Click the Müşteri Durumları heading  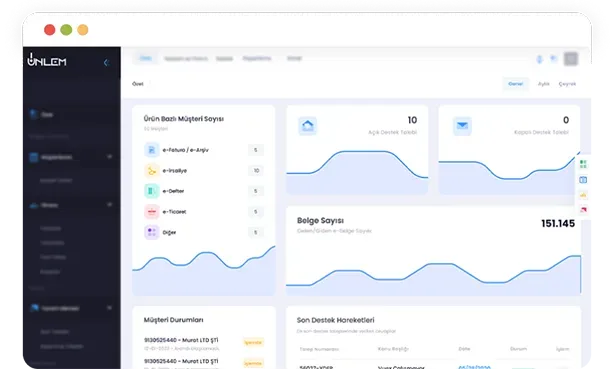(173, 320)
